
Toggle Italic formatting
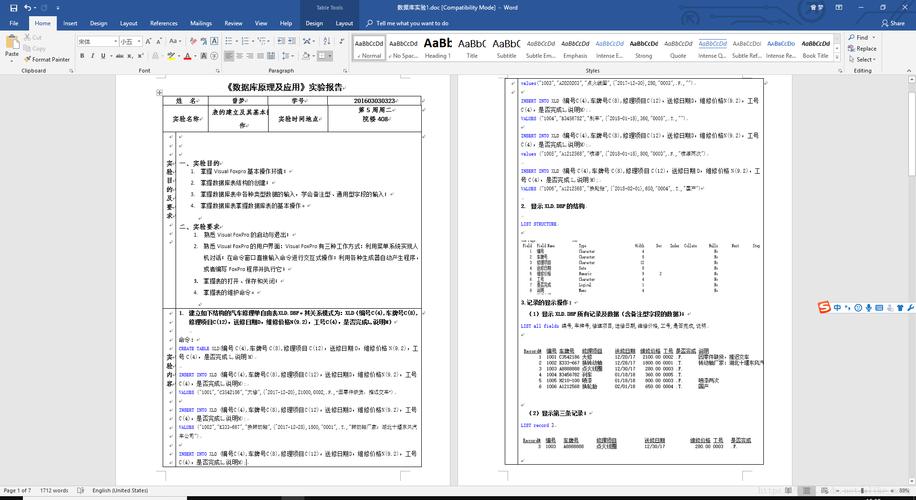click(92, 56)
